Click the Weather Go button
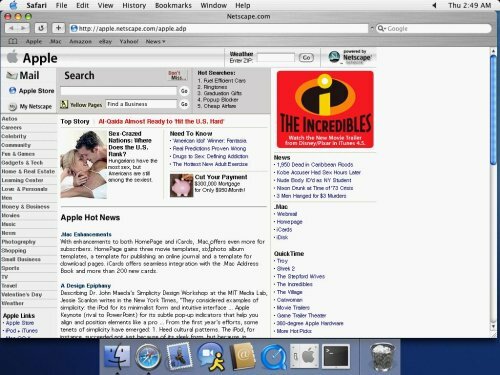This screenshot has height=375, width=500. coord(306,58)
